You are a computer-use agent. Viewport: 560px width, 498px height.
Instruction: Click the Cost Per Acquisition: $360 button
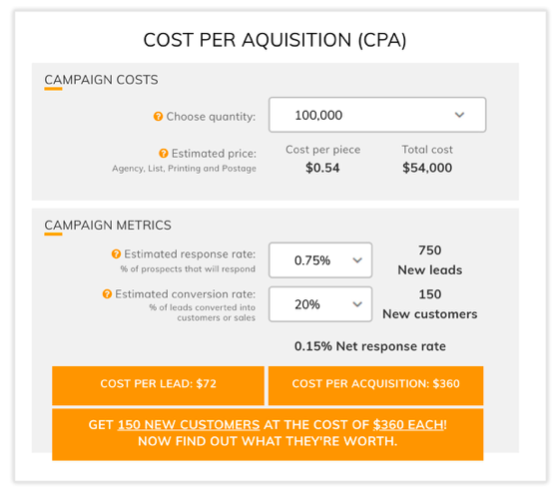tap(376, 385)
